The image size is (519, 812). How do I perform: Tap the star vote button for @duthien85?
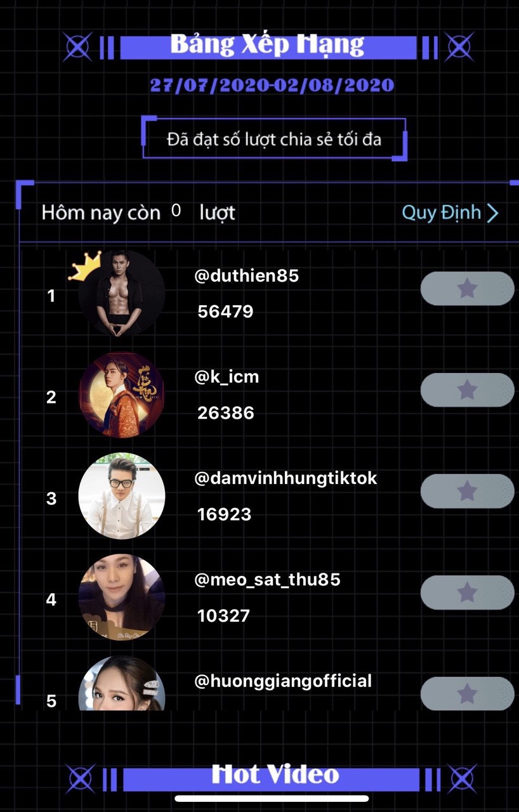pos(467,289)
